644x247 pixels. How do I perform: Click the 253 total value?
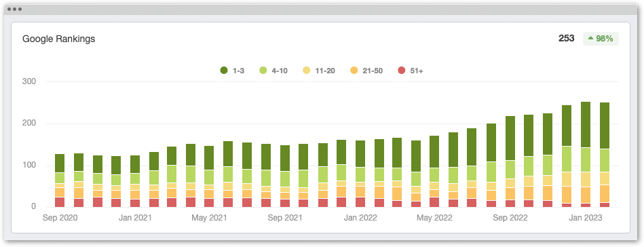tap(567, 39)
